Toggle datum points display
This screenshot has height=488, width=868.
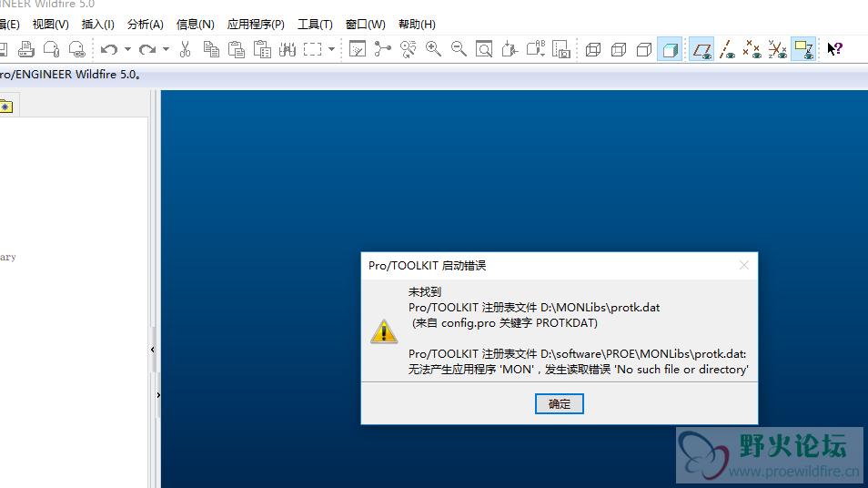752,49
